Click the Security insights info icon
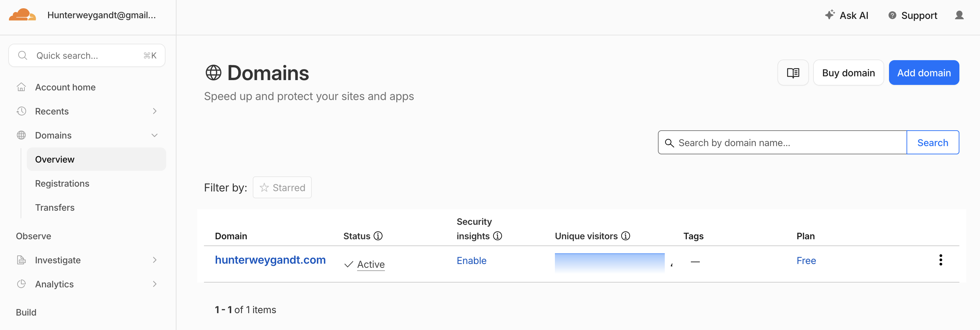Viewport: 980px width, 330px height. click(x=497, y=236)
